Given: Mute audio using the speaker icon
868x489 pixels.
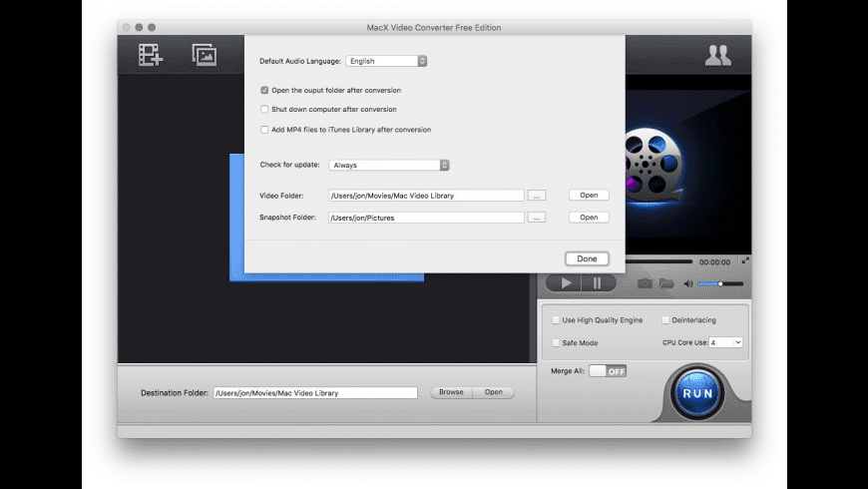Looking at the screenshot, I should 687,283.
